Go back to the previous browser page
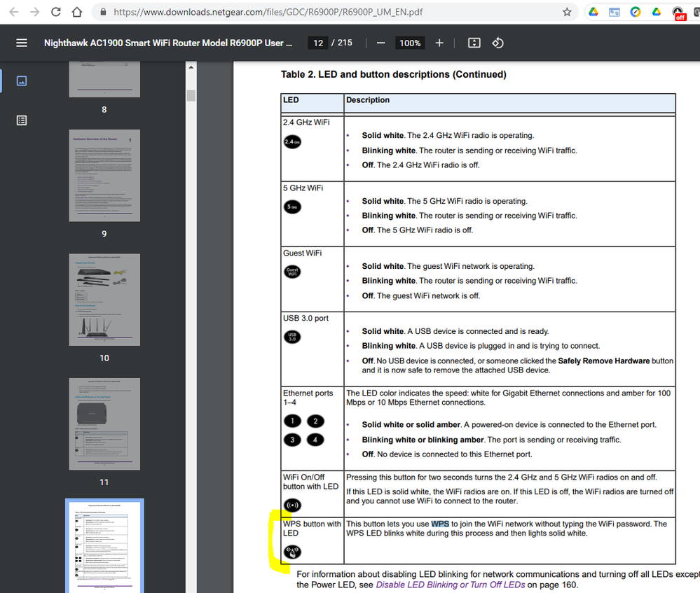The height and width of the screenshot is (593, 700). coord(14,12)
